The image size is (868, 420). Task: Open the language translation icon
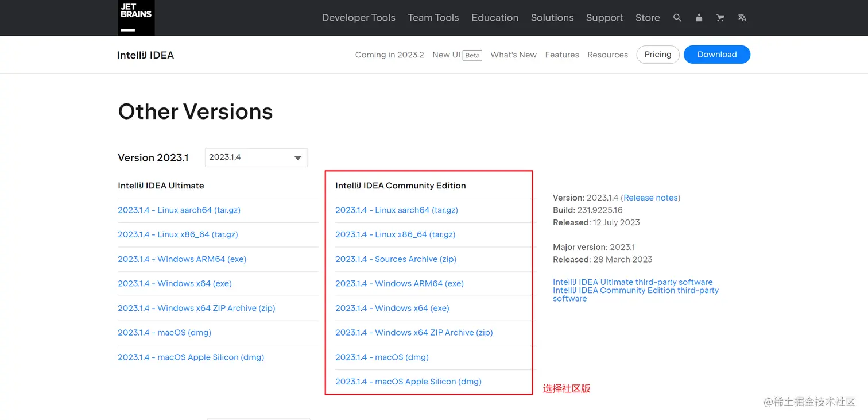click(742, 18)
